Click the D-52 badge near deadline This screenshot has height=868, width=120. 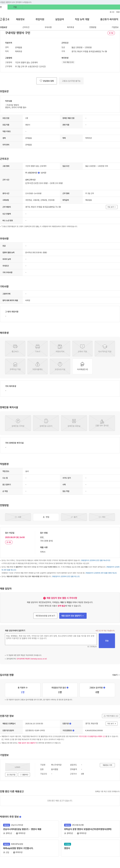pyautogui.click(x=9, y=542)
